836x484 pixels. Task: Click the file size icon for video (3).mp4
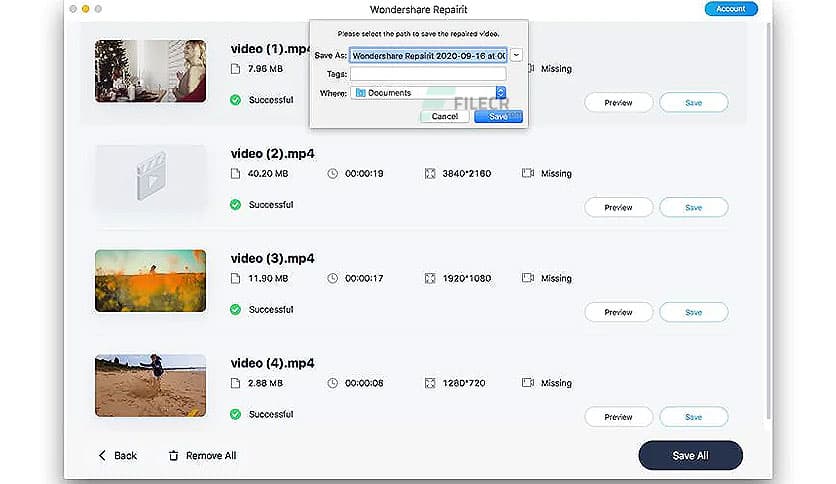235,278
